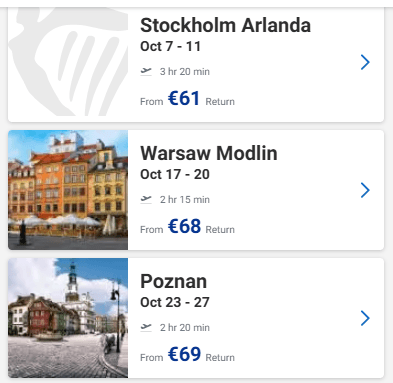Click the Oct 17 - 20 dates

[175, 174]
